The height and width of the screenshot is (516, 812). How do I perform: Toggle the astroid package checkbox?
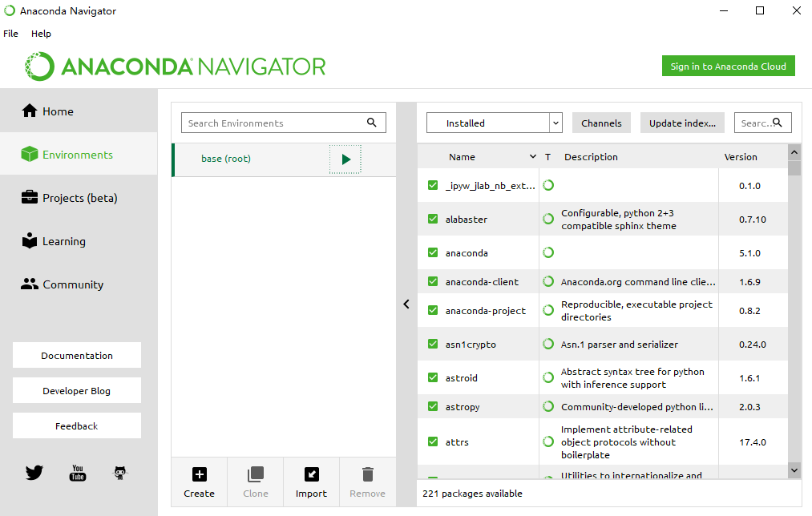click(x=433, y=378)
